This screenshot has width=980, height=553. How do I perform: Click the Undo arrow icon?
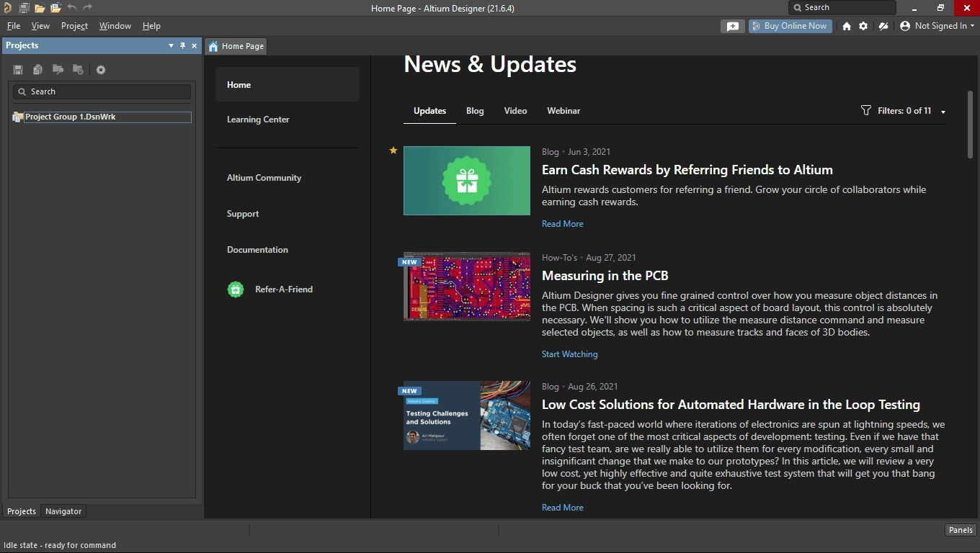[71, 8]
